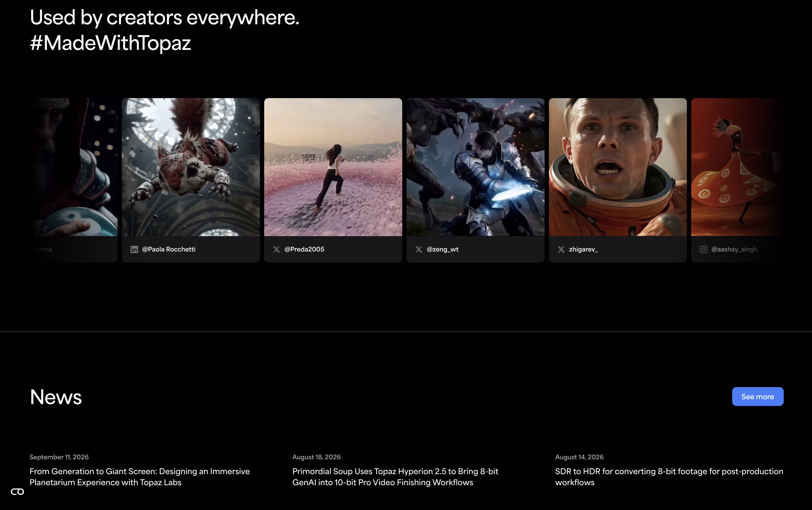Open the astronaut in orange suit image
Screen dimensions: 812x510
tap(618, 167)
